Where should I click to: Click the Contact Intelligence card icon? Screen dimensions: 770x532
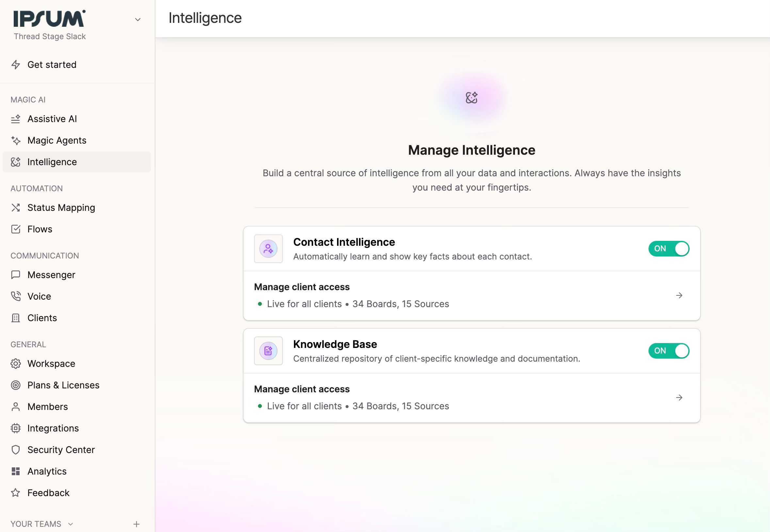268,249
